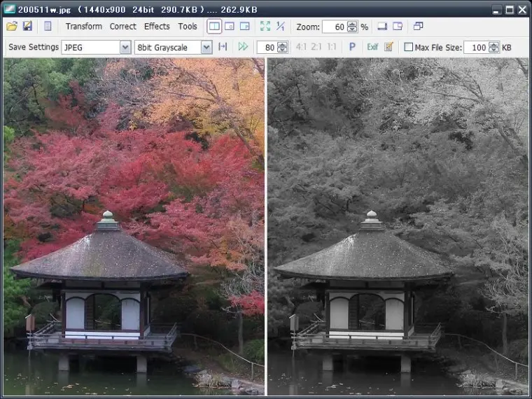
Task: Click the original color image preview
Action: pyautogui.click(x=134, y=226)
